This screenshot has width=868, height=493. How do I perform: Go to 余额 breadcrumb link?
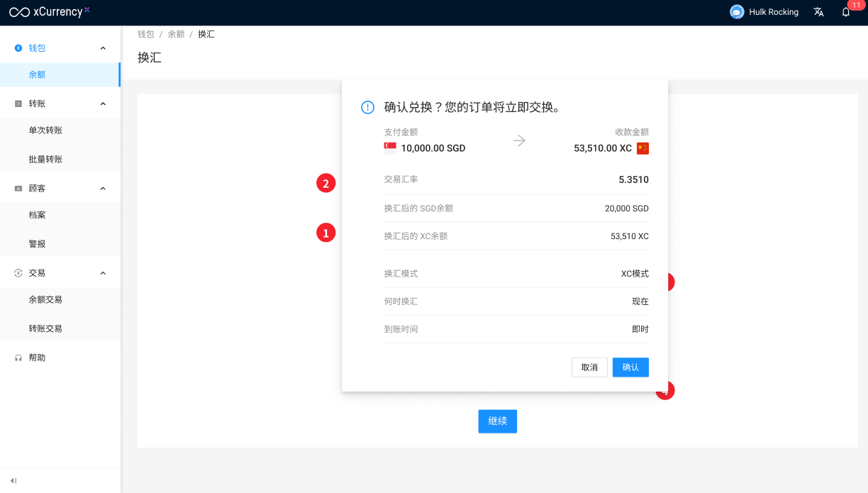[176, 34]
